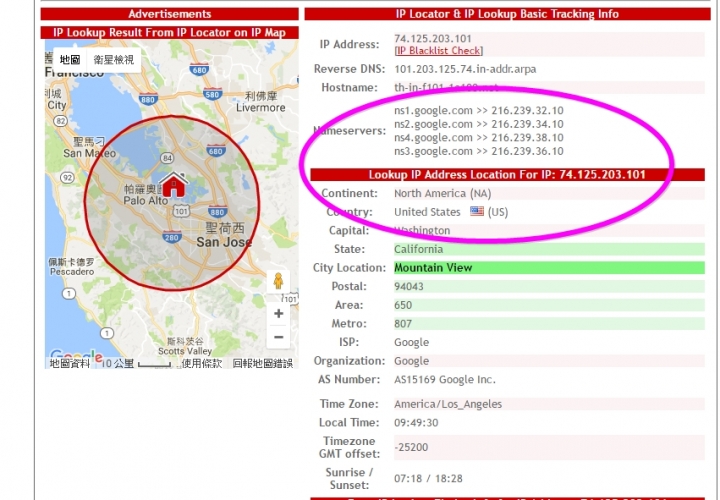Image resolution: width=720 pixels, height=500 pixels.
Task: Click local time 09:49:30
Action: point(416,423)
